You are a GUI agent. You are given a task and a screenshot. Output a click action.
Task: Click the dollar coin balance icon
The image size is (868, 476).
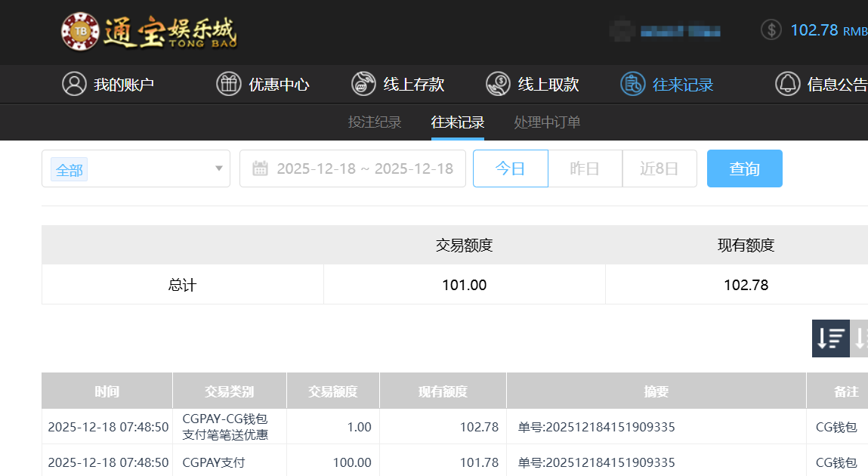[x=771, y=30]
